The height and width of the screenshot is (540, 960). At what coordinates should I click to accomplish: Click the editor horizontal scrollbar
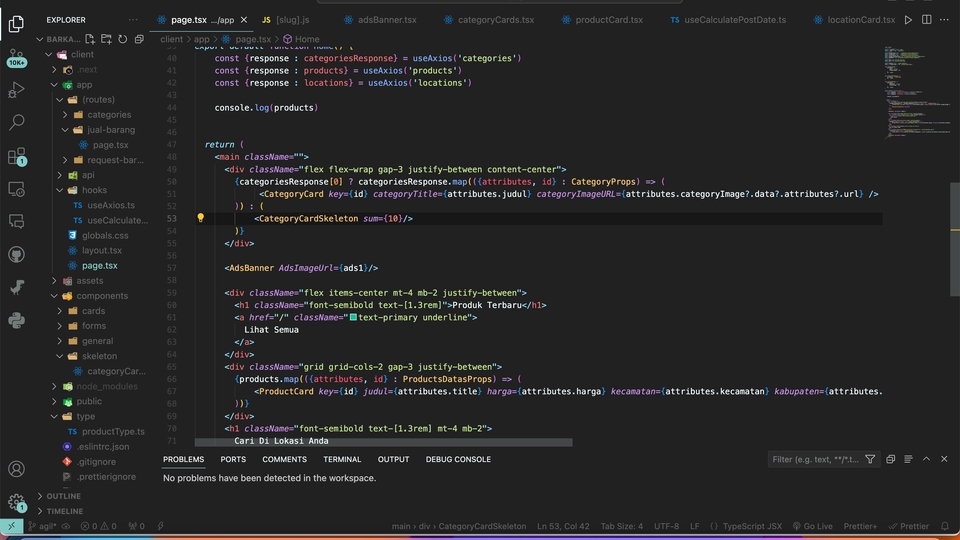(384, 441)
